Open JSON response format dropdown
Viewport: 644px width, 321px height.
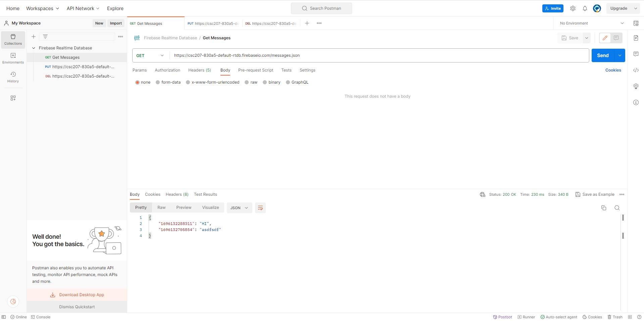click(x=239, y=208)
